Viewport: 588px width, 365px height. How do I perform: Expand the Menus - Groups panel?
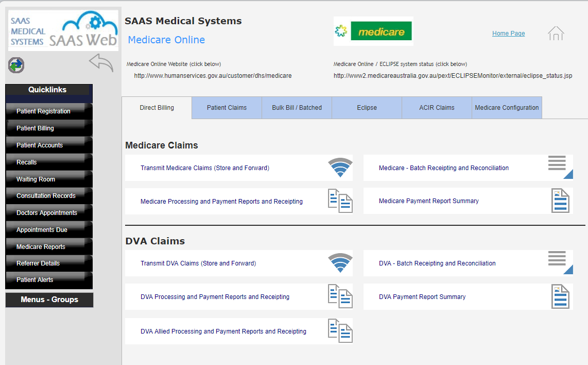pos(49,300)
